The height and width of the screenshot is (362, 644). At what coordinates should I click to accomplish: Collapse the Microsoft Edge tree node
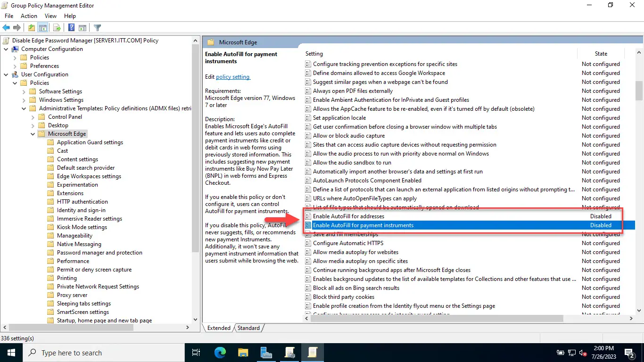33,134
